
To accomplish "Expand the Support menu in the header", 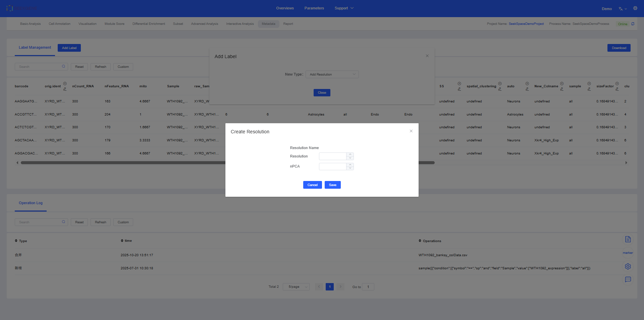I will (x=344, y=8).
